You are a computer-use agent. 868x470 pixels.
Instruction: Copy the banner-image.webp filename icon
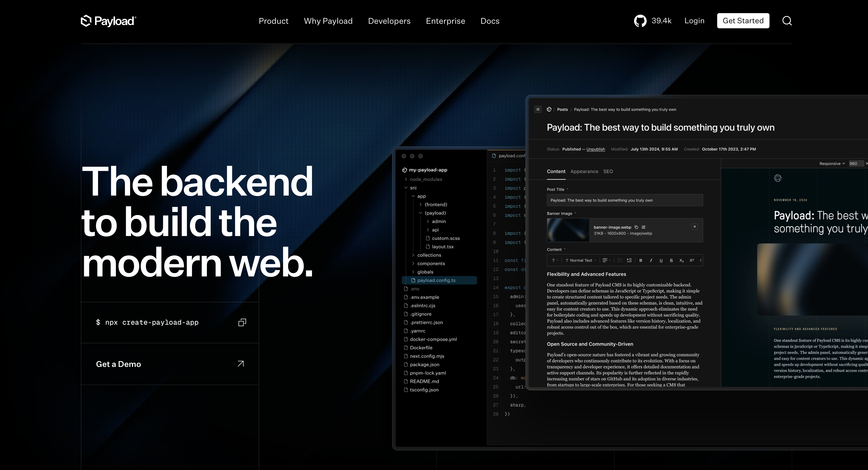(636, 227)
